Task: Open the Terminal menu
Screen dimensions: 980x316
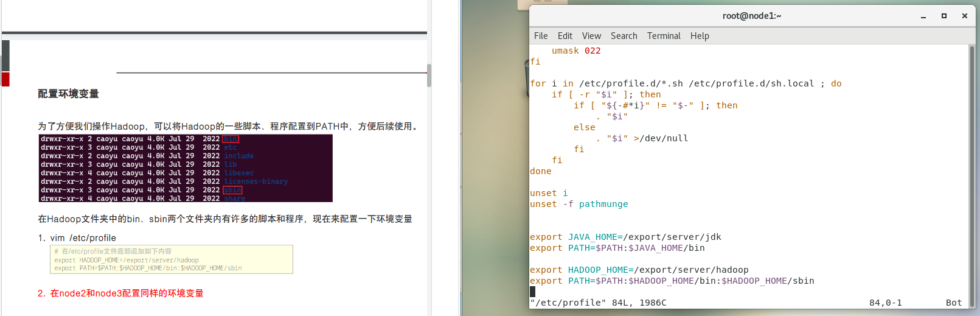Action: pyautogui.click(x=664, y=36)
